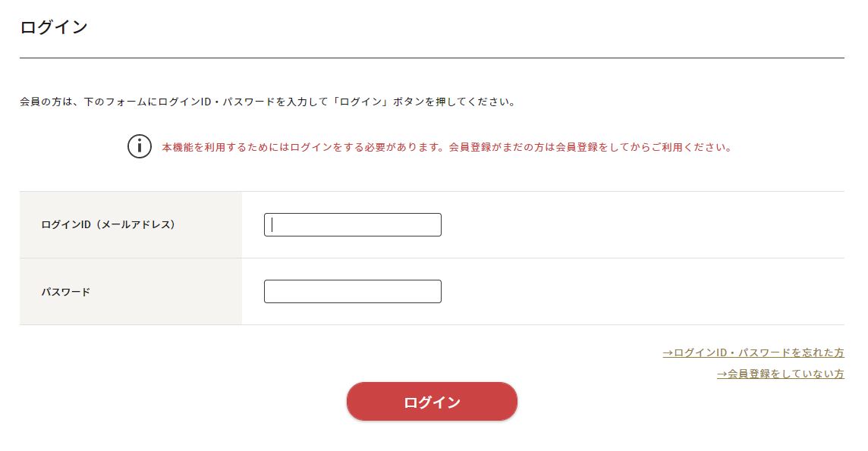Click the circled info icon beside the notice
This screenshot has height=451, width=868.
tap(140, 146)
